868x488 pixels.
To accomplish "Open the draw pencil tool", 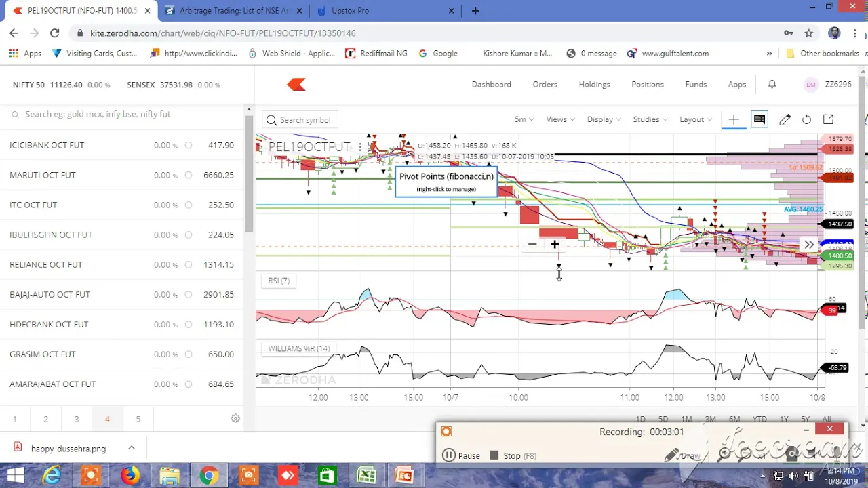I will coord(785,119).
